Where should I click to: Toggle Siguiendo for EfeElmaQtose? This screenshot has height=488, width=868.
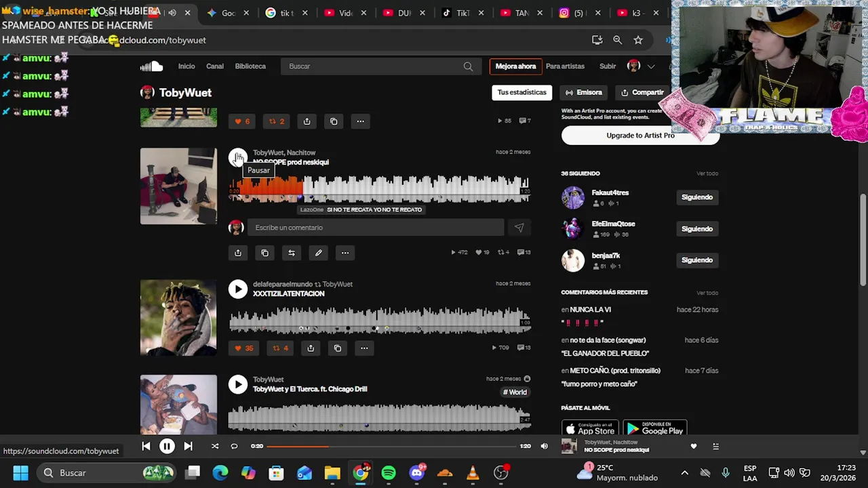pos(697,229)
